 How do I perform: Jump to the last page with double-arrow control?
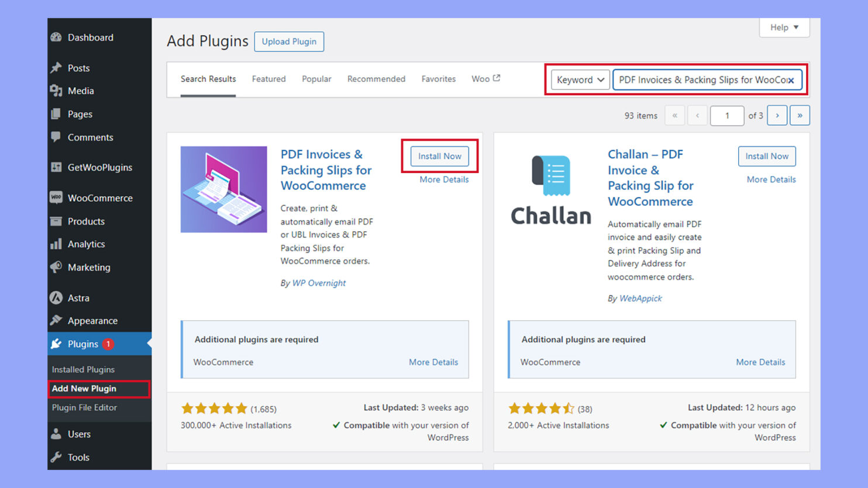click(x=800, y=115)
